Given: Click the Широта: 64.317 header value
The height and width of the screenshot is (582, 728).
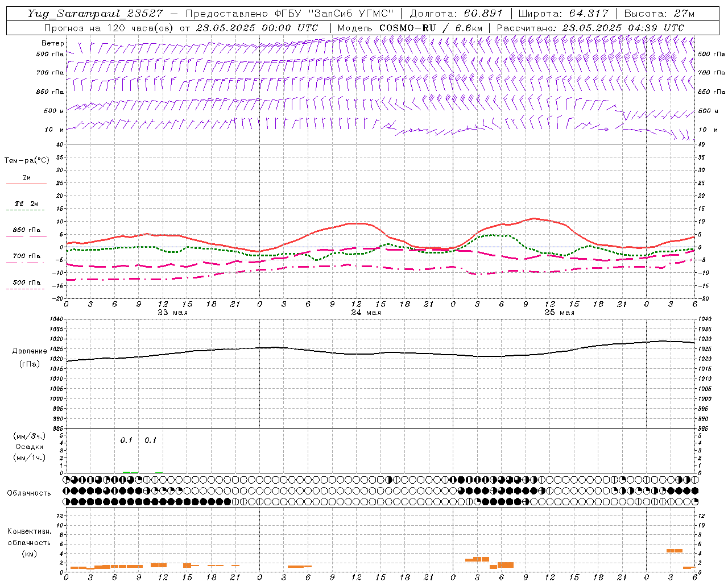Looking at the screenshot, I should tap(563, 14).
